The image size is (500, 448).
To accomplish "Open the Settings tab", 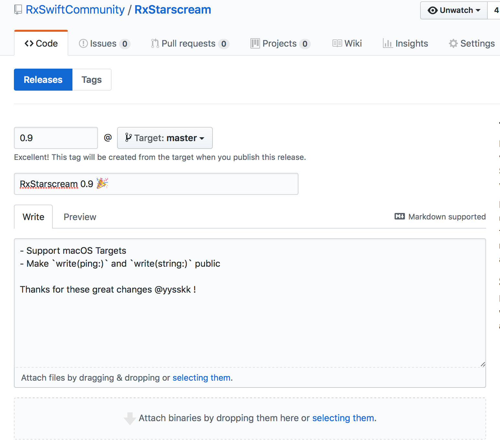I will 472,43.
